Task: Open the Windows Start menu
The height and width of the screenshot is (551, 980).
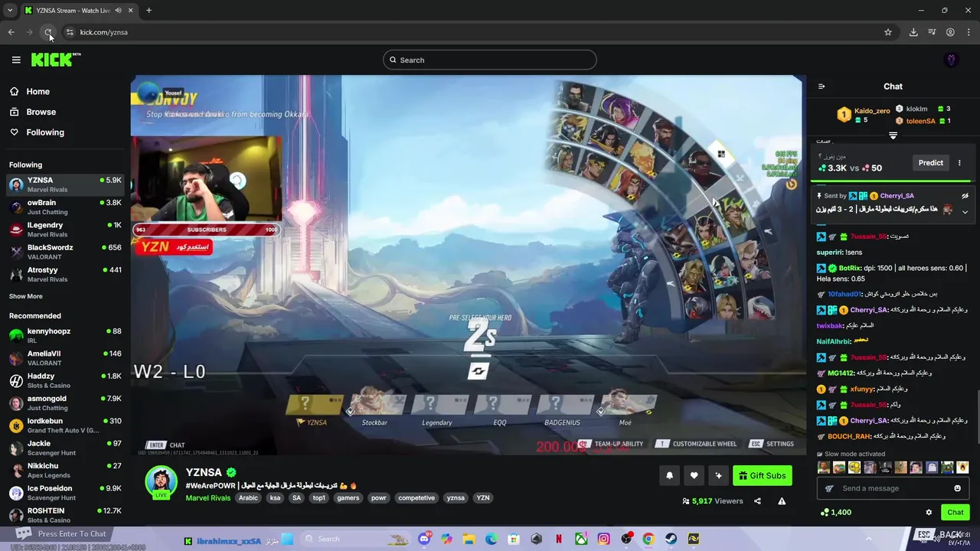Action: pos(287,539)
